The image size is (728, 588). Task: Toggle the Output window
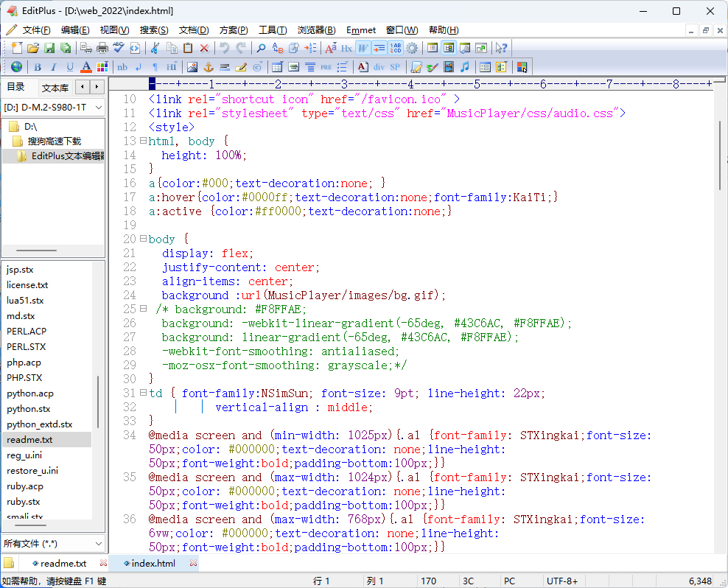(465, 48)
